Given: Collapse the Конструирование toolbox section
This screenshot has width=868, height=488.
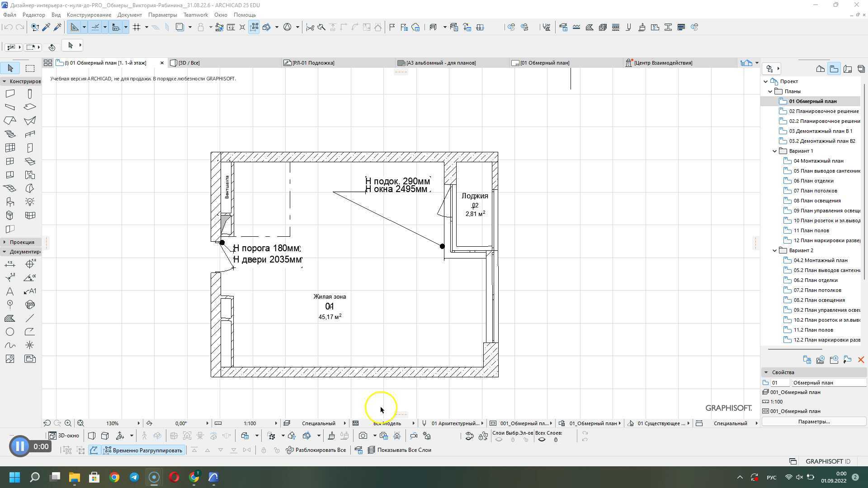Looking at the screenshot, I should tap(5, 81).
